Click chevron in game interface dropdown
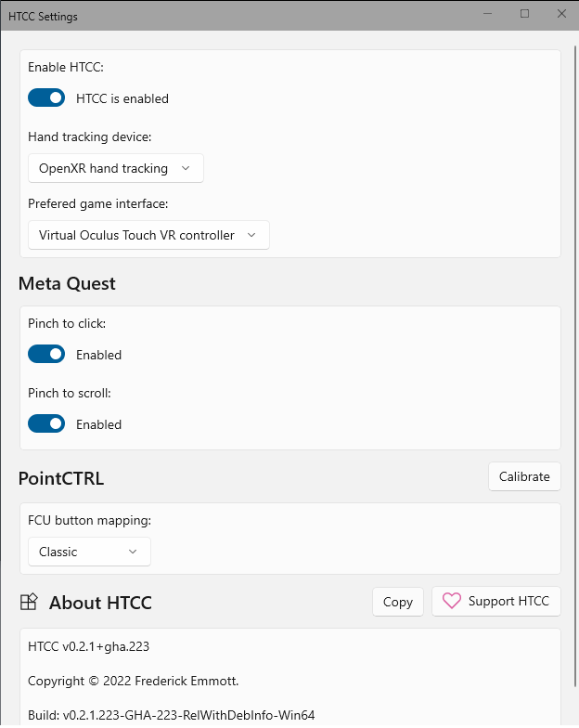Image resolution: width=579 pixels, height=728 pixels. pyautogui.click(x=251, y=235)
